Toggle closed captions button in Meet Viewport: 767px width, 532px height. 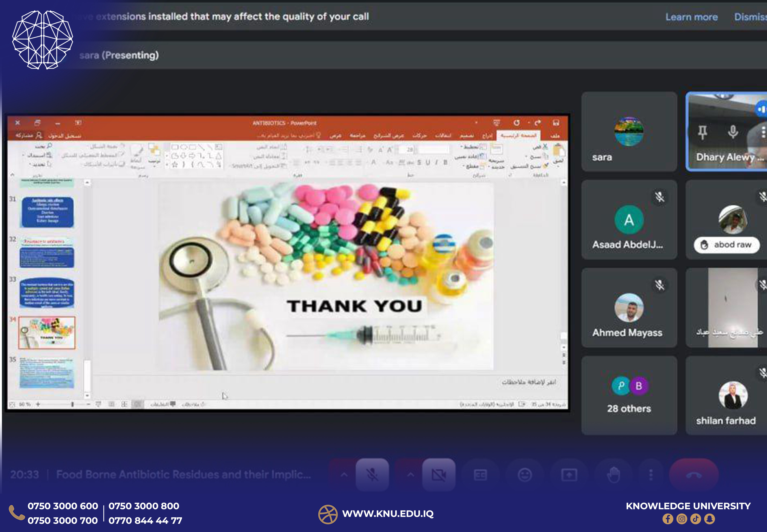pyautogui.click(x=480, y=475)
